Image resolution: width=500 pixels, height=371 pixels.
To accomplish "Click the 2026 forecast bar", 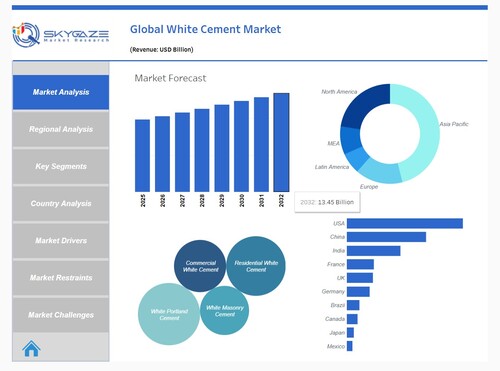I will click(162, 154).
